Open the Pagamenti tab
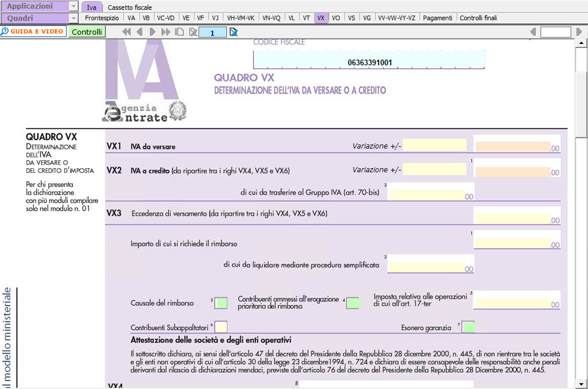The image size is (588, 389). coord(438,18)
